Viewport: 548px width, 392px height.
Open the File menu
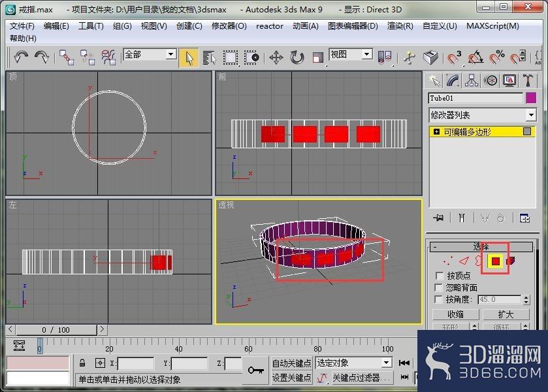(22, 26)
